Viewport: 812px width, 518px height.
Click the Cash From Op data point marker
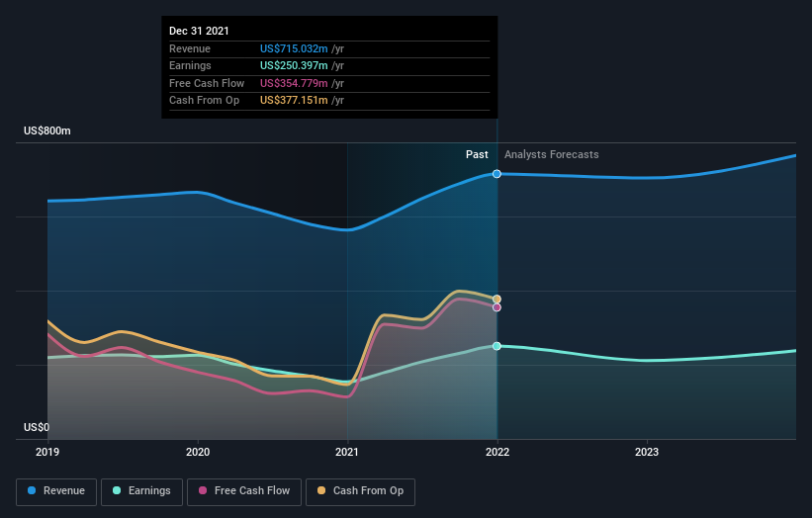[496, 300]
